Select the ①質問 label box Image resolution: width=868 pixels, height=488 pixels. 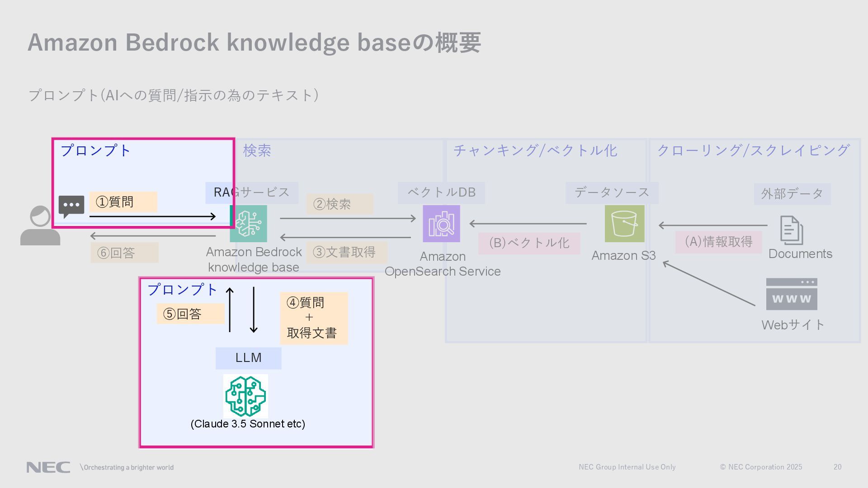(x=123, y=202)
